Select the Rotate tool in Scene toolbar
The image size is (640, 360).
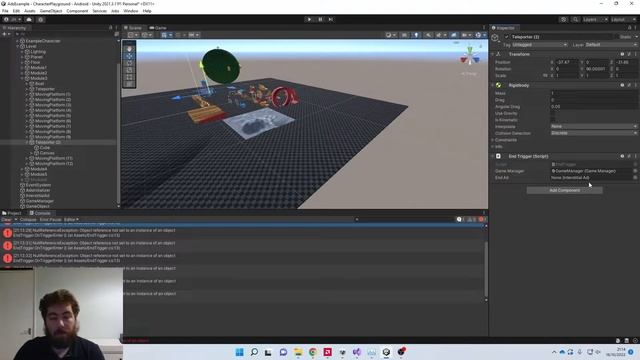(129, 63)
